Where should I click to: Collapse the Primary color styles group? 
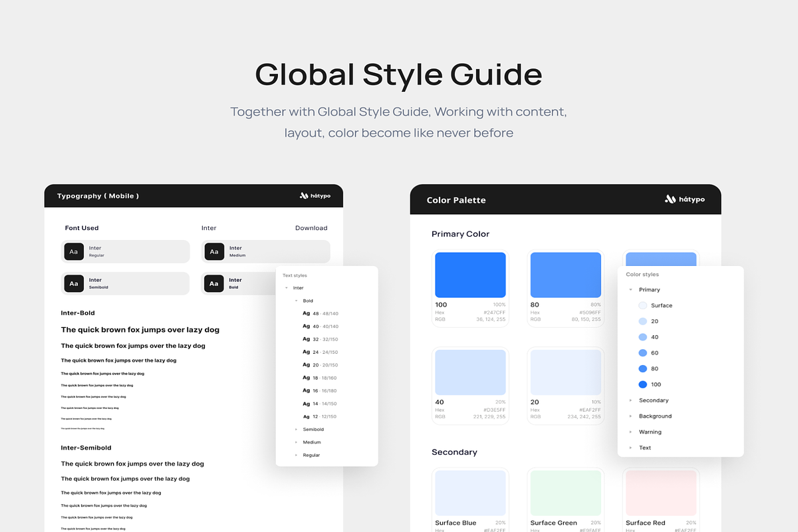click(x=630, y=290)
